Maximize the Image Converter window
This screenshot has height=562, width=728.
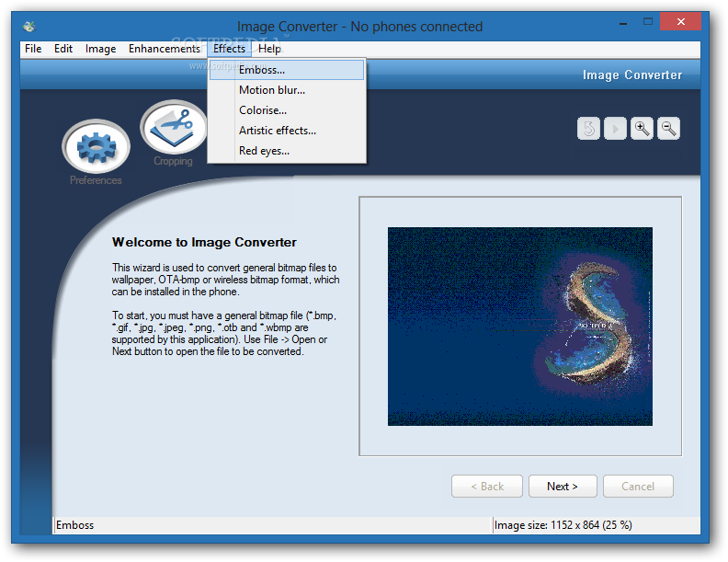[648, 22]
